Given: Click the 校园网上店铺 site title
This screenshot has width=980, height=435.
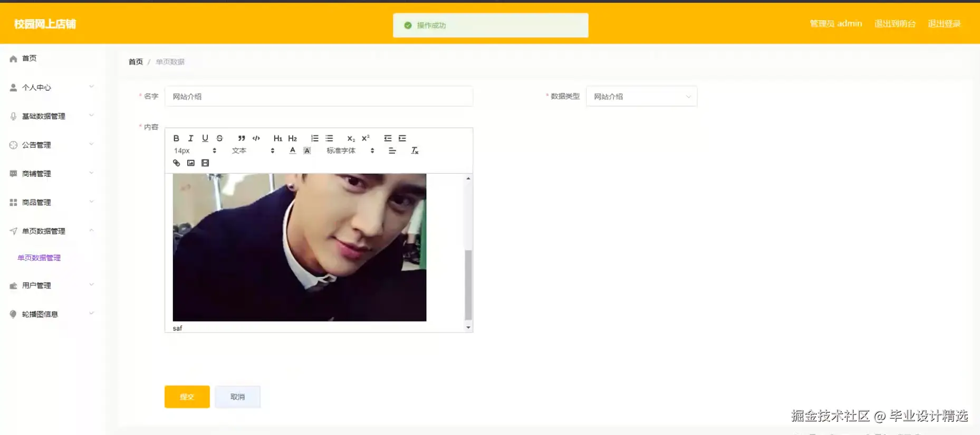Looking at the screenshot, I should click(x=45, y=24).
